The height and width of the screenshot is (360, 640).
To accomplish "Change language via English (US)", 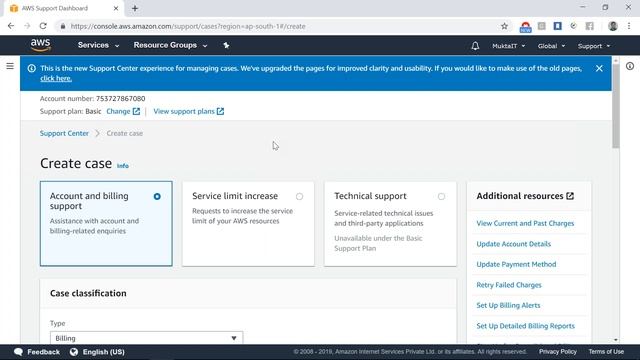I will point(103,352).
